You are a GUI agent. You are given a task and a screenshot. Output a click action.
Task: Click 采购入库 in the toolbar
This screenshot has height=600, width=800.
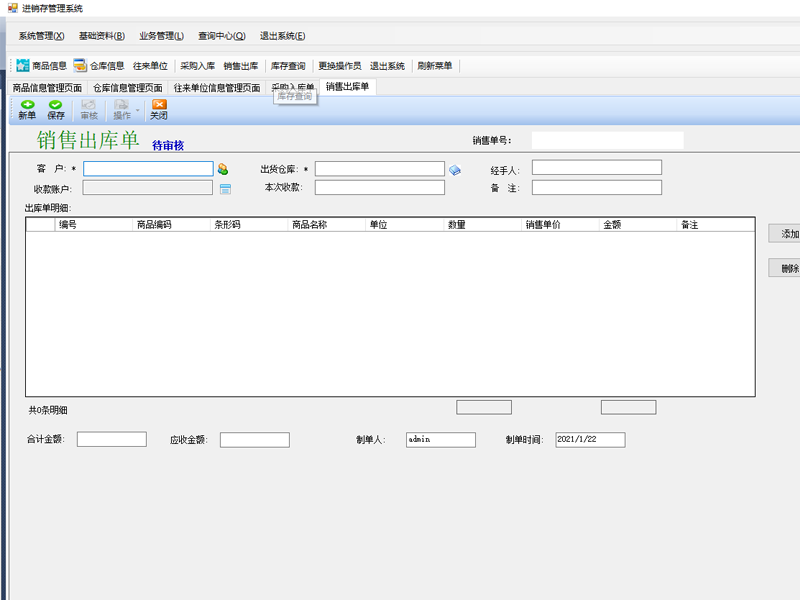pyautogui.click(x=197, y=66)
